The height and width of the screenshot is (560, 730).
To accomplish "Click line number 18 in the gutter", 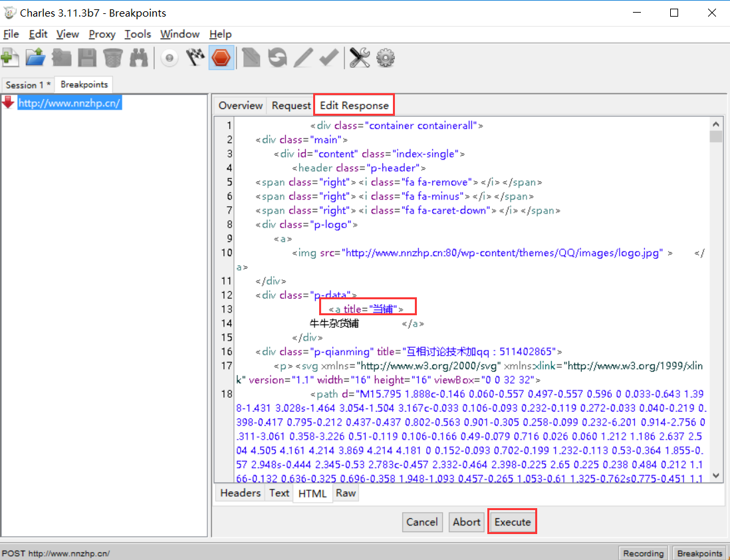I will (226, 394).
